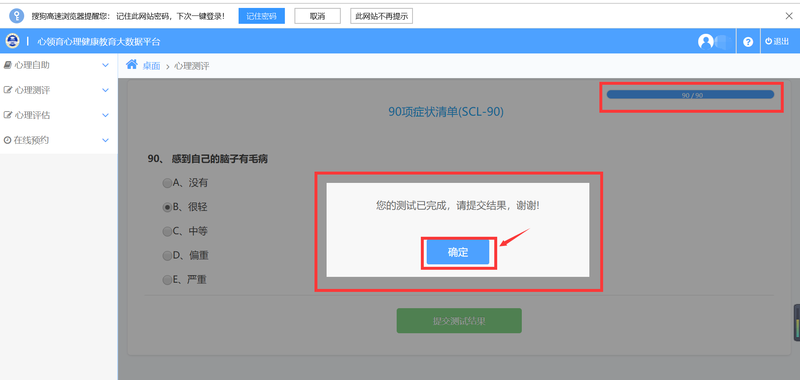
Task: Click the key icon in password reminder bar
Action: pyautogui.click(x=17, y=16)
